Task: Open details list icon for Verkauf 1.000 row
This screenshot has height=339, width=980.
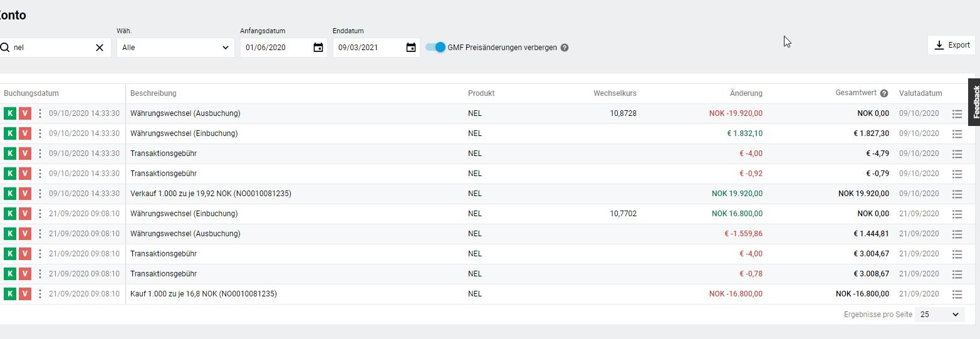Action: coord(957,194)
